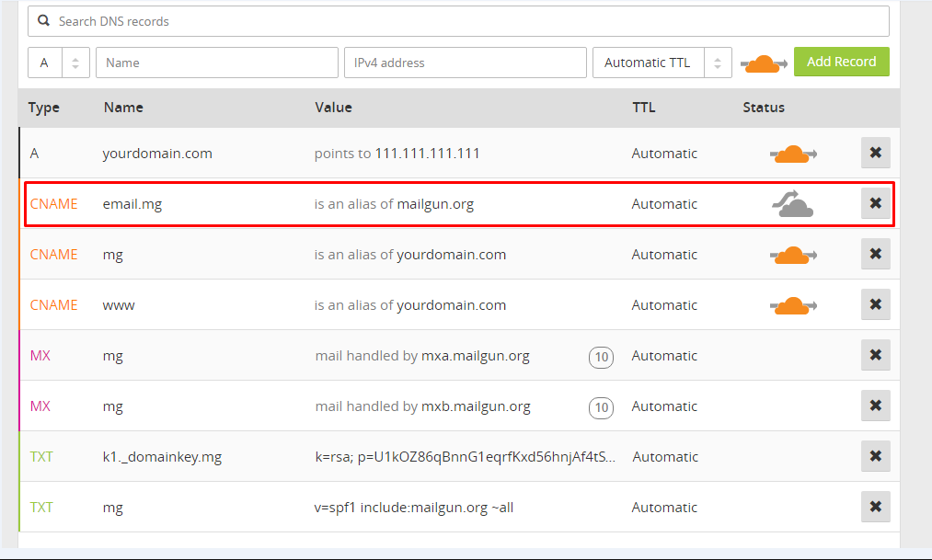Remove the www CNAME record
The image size is (932, 560).
[x=875, y=304]
